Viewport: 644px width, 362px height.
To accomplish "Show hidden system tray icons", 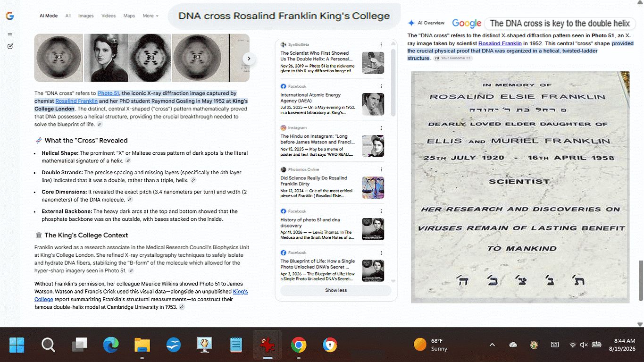I will tap(492, 345).
